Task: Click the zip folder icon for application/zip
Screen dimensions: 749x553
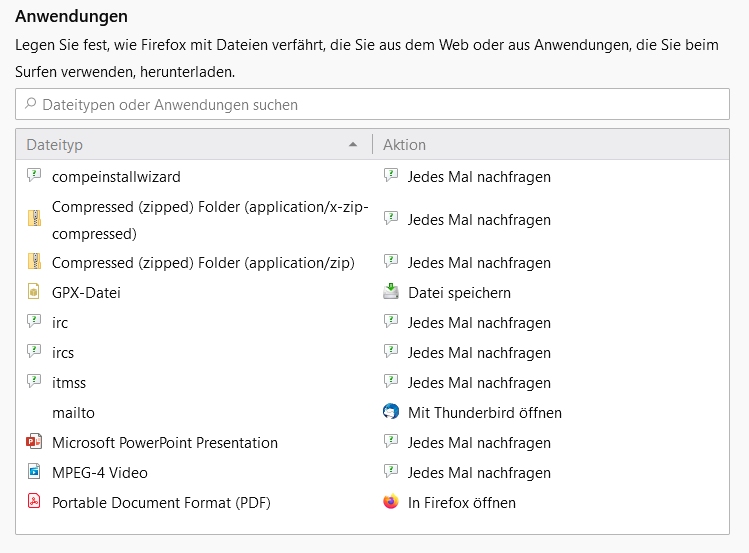Action: (x=34, y=262)
